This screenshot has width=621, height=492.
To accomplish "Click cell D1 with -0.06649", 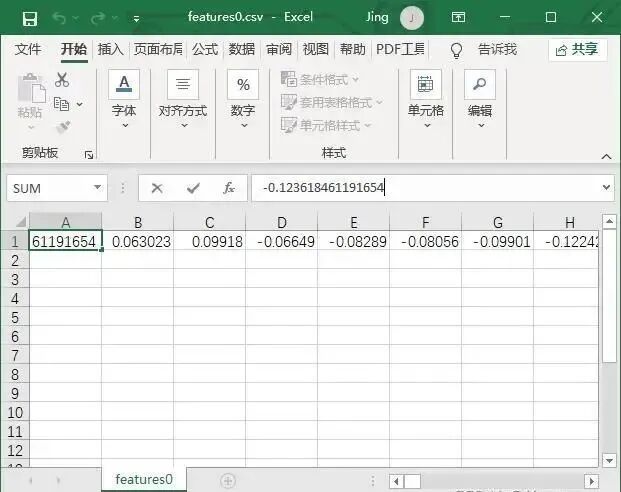I will pyautogui.click(x=282, y=241).
